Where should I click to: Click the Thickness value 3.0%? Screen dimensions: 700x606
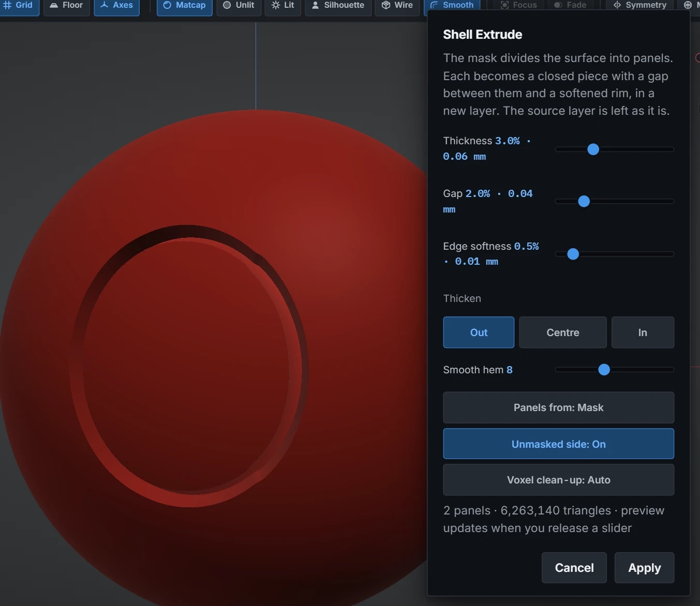coord(508,141)
